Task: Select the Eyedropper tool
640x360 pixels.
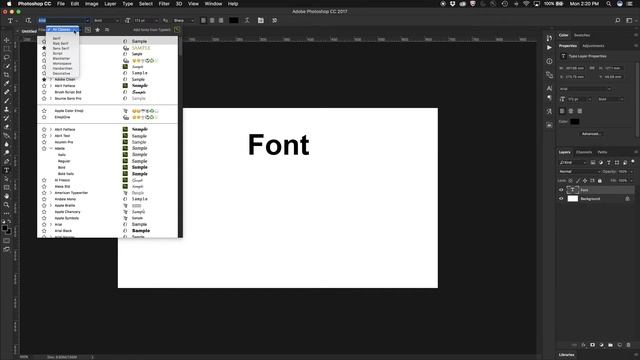Action: click(7, 83)
